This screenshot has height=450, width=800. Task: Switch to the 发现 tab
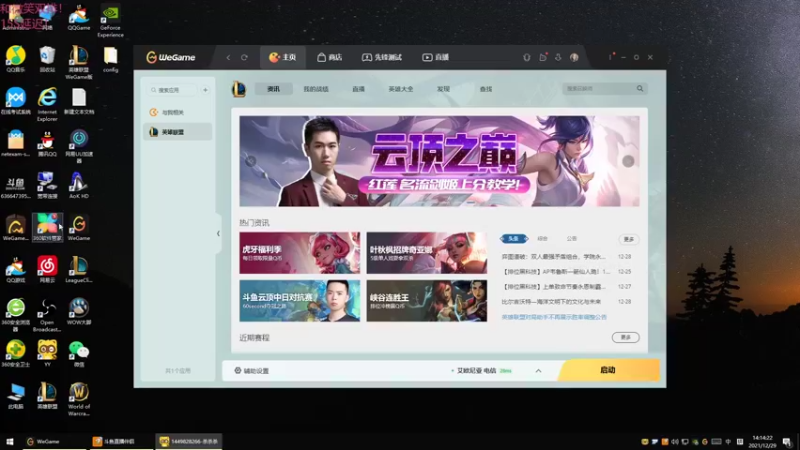coord(443,89)
